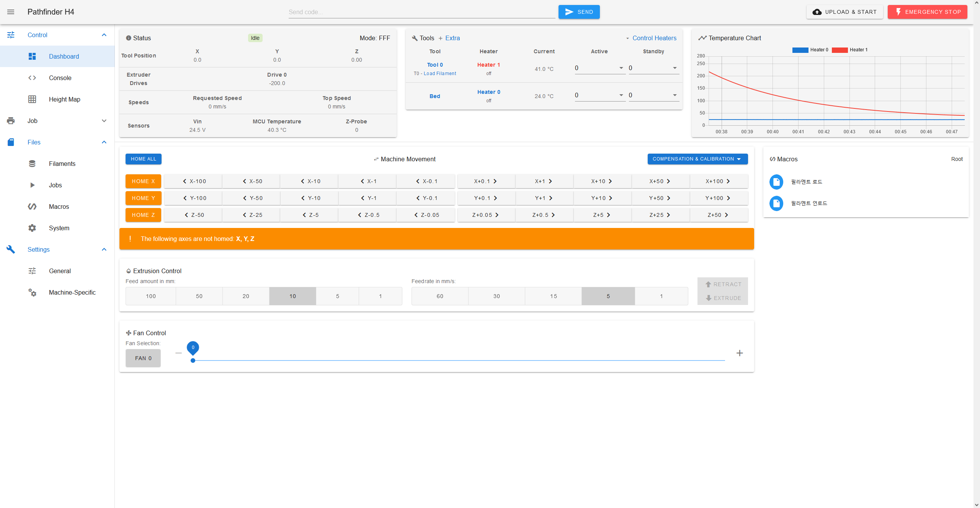Click the first macro's file icon
The width and height of the screenshot is (980, 508).
tap(776, 182)
